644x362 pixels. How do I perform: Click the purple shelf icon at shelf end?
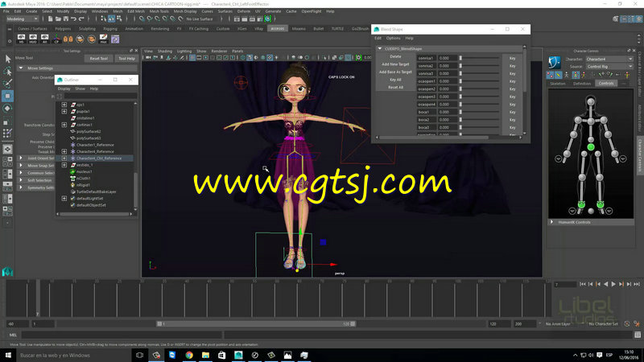click(x=115, y=39)
